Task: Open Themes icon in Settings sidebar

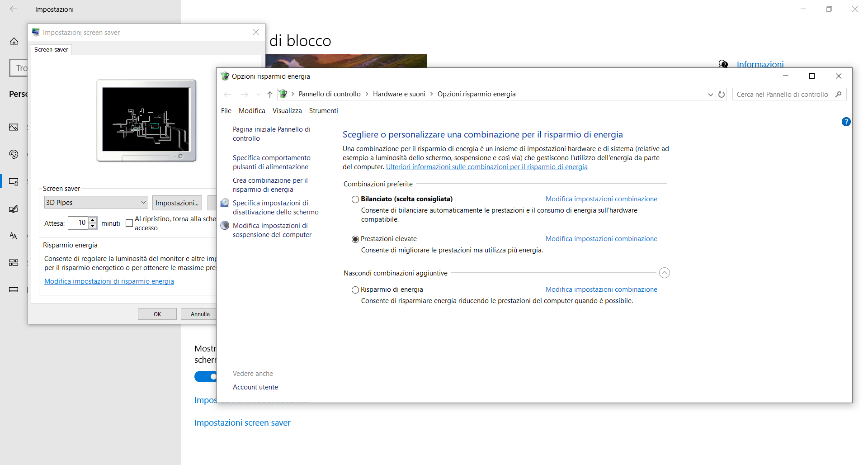Action: tap(14, 209)
